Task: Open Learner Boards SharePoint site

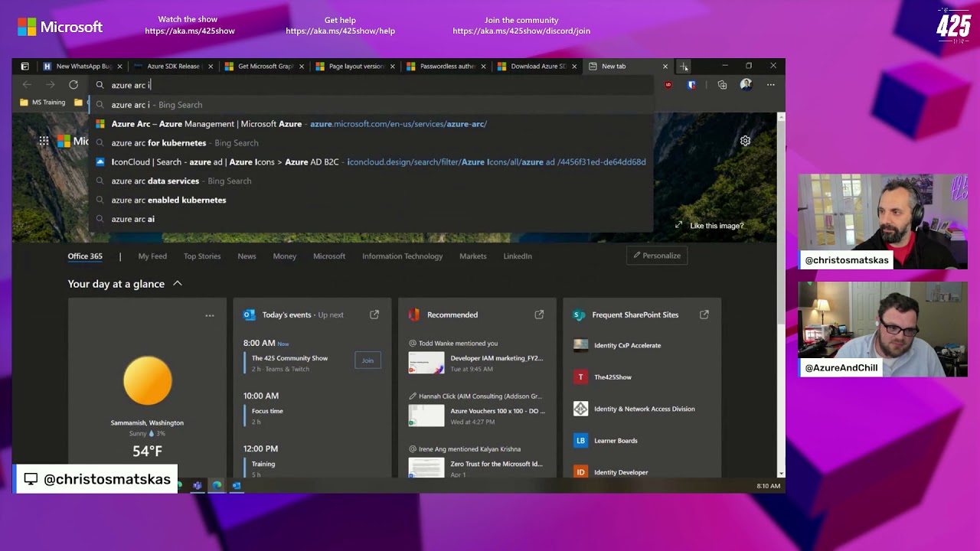Action: [x=606, y=441]
